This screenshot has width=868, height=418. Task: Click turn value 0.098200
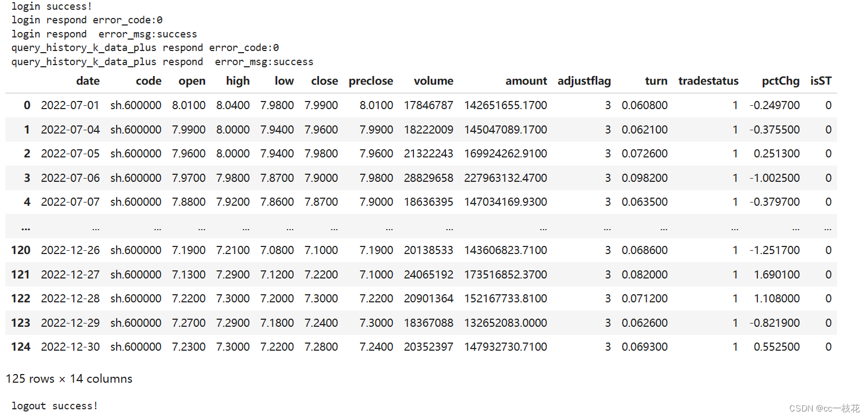click(644, 178)
